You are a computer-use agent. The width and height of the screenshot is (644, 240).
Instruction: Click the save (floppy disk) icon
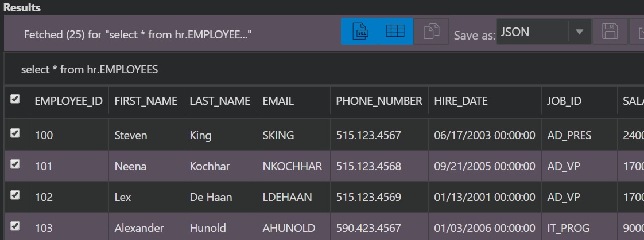(610, 31)
